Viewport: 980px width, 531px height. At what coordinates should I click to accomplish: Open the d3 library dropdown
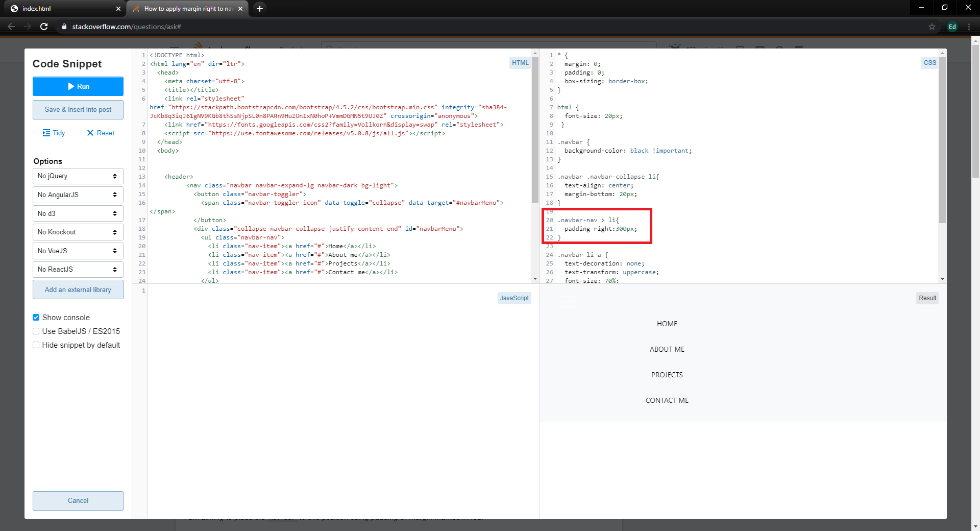pyautogui.click(x=78, y=213)
